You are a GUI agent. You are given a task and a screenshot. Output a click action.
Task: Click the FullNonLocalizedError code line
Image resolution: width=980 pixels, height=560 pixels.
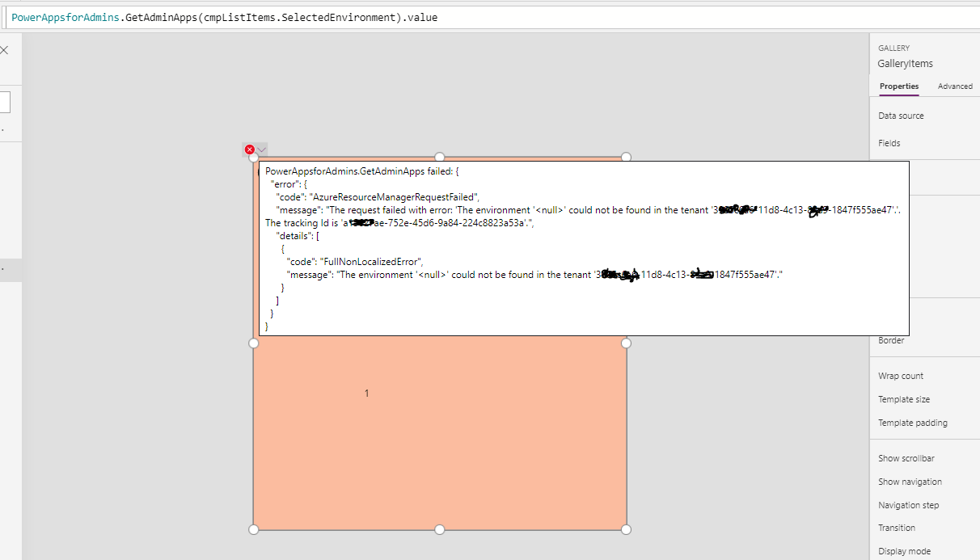355,262
